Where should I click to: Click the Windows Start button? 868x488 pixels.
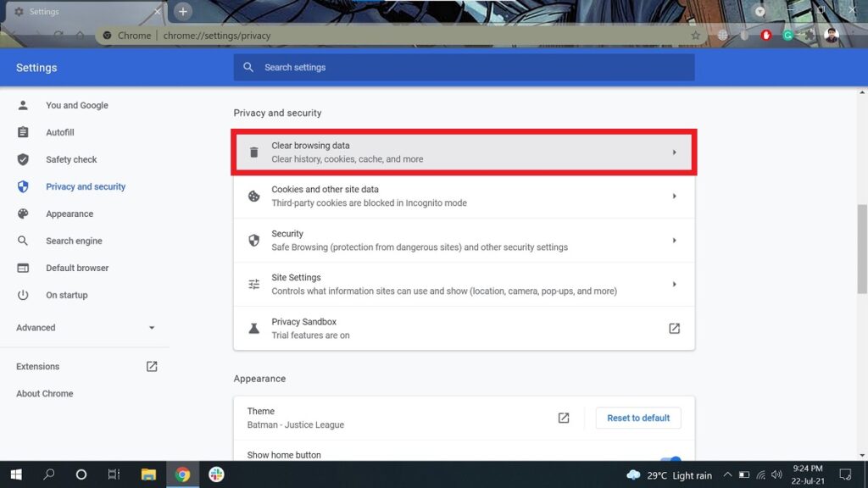pos(15,474)
